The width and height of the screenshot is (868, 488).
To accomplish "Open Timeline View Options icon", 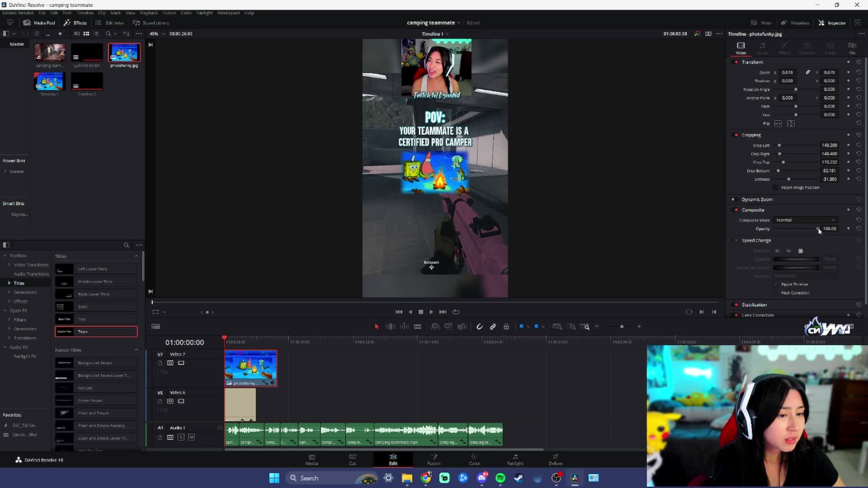I will tap(156, 327).
